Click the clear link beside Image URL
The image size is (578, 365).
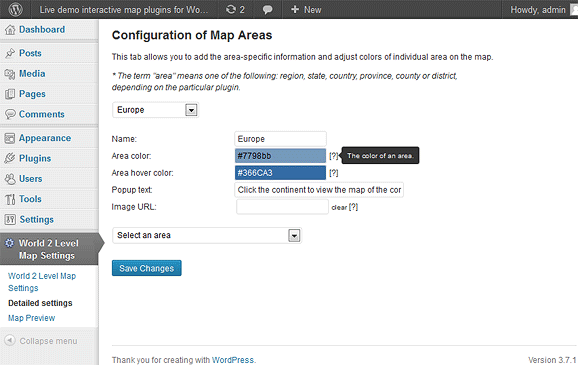pyautogui.click(x=339, y=208)
